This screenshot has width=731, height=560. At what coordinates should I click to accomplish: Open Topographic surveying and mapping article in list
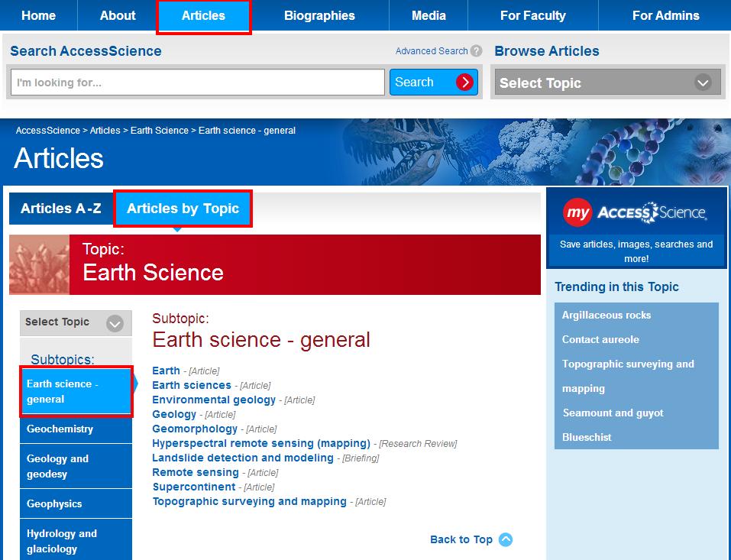pos(250,501)
